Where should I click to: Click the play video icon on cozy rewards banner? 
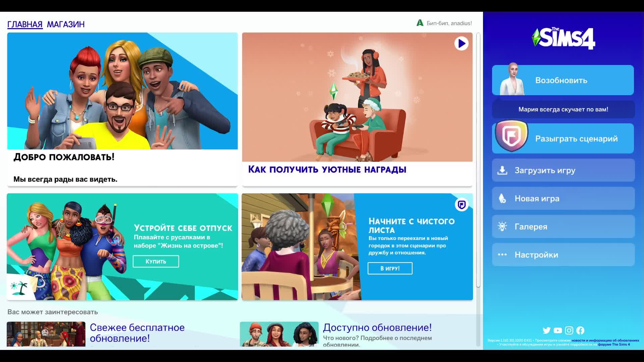(461, 44)
